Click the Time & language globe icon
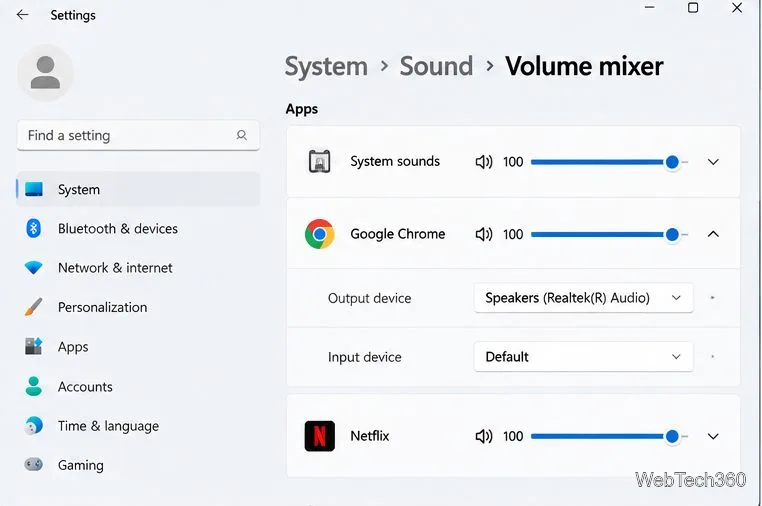 coord(34,425)
